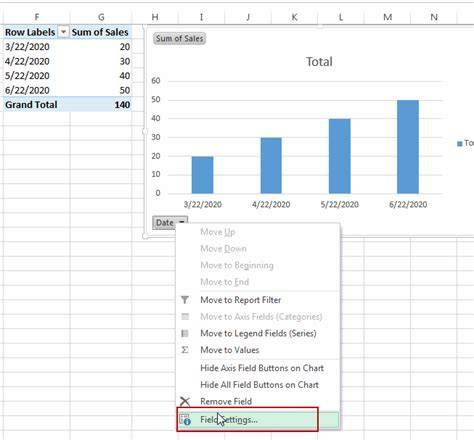Screen dimensions: 474x440
Task: Select the 6/22/2020 bar in chart
Action: pos(408,147)
